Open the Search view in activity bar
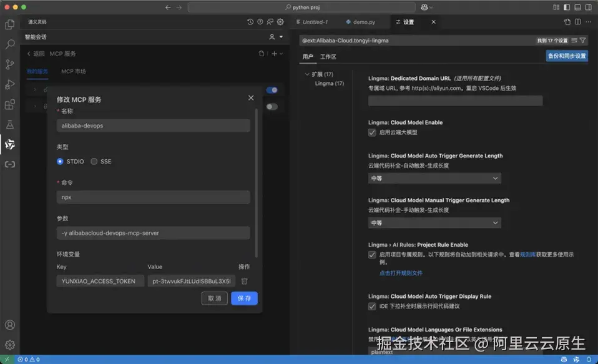The image size is (598, 364). click(x=10, y=44)
